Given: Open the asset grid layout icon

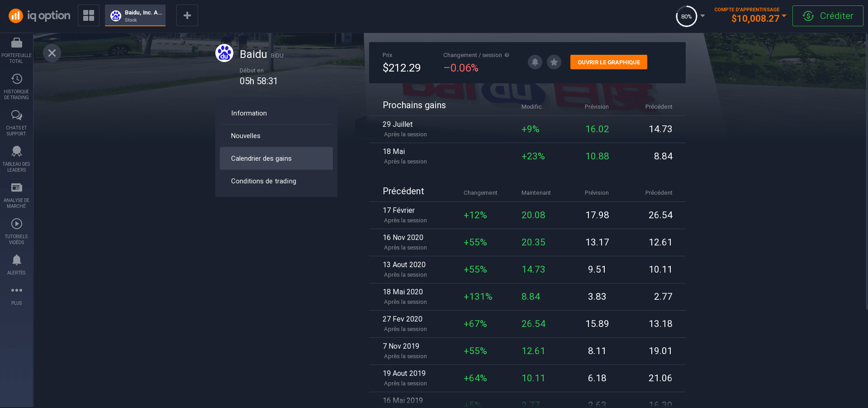Looking at the screenshot, I should click(x=89, y=15).
